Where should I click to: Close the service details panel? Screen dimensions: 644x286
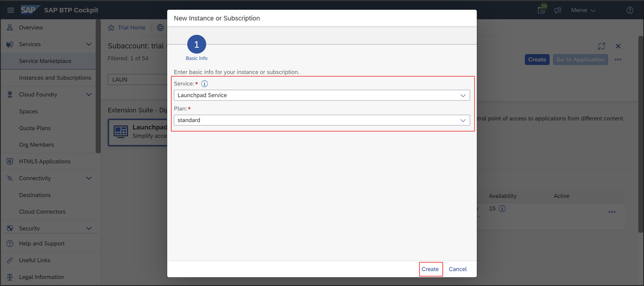(618, 46)
